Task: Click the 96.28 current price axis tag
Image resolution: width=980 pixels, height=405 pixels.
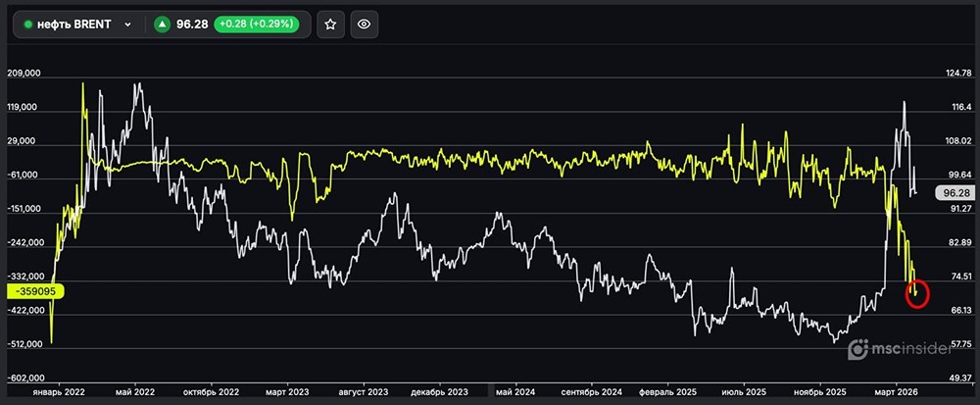Action: click(953, 192)
